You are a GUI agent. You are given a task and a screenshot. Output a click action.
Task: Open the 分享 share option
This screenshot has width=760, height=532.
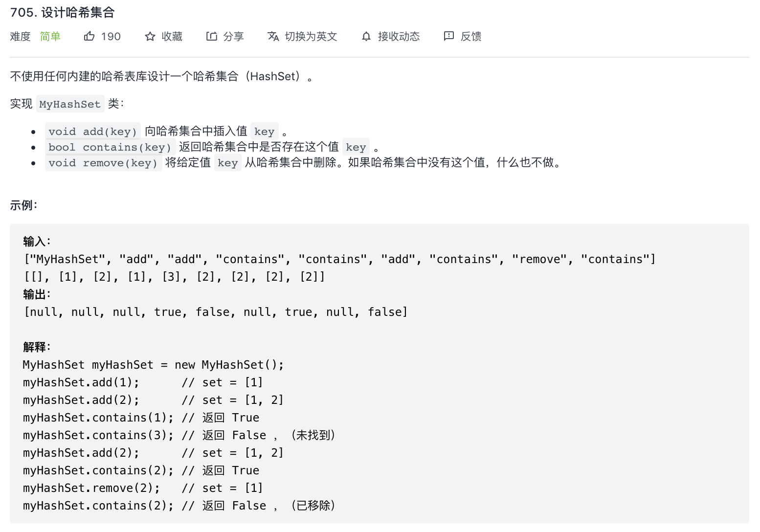tap(233, 36)
